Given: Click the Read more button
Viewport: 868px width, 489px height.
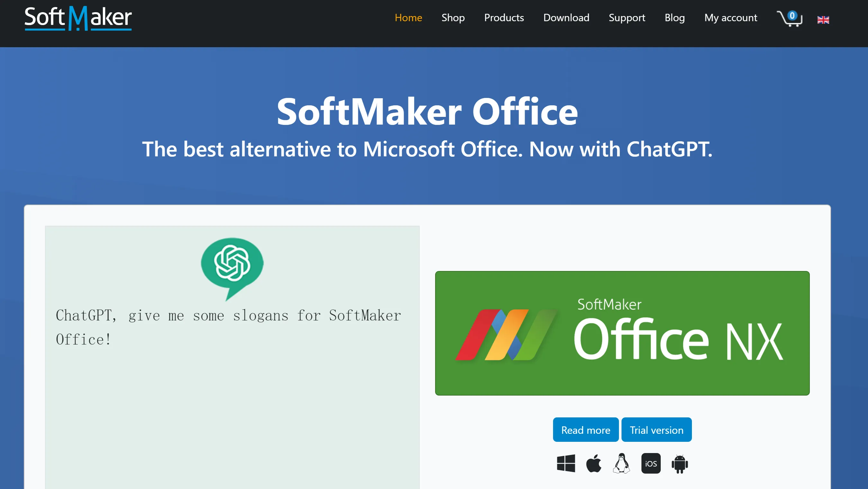Looking at the screenshot, I should click(586, 430).
